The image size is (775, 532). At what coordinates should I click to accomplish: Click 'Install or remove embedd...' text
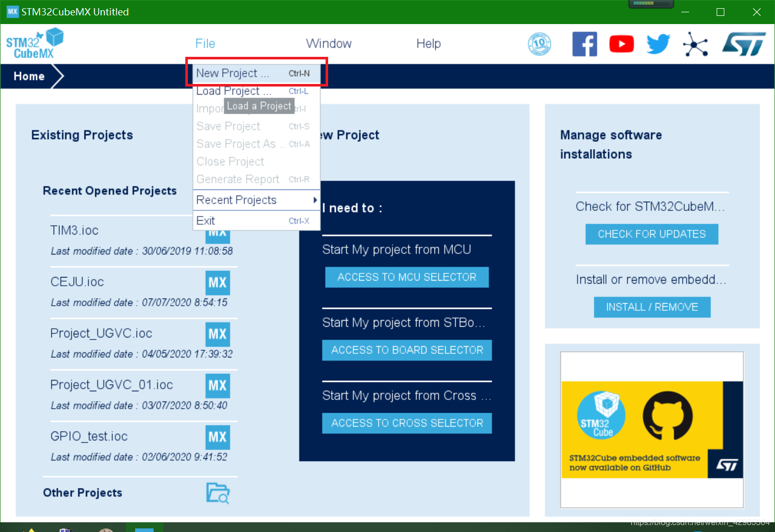(651, 280)
